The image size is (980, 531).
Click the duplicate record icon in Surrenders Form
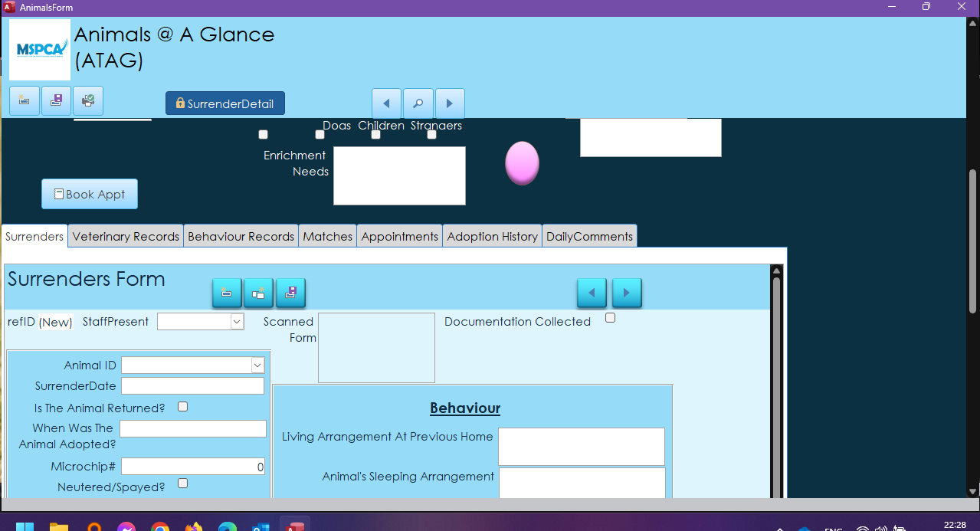pos(259,293)
